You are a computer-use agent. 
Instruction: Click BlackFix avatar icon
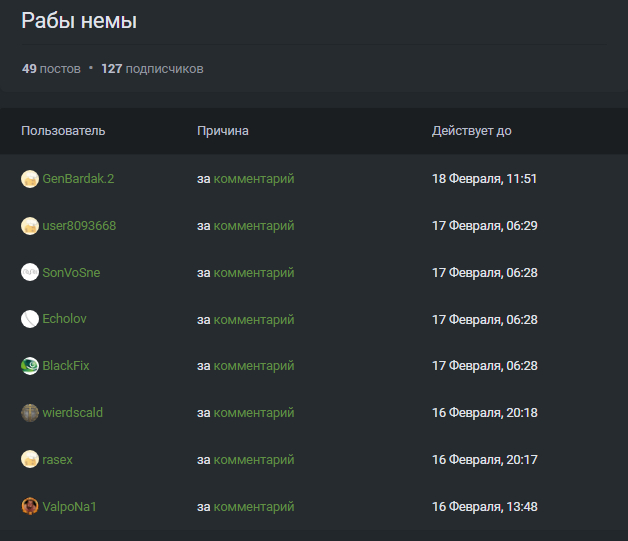click(x=29, y=366)
